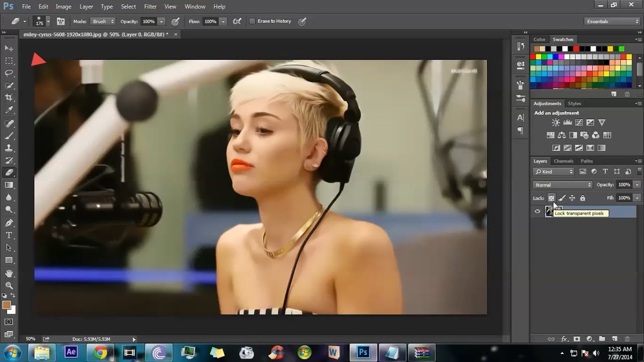Select the Gradient tool
The height and width of the screenshot is (362, 644).
pos(9,185)
